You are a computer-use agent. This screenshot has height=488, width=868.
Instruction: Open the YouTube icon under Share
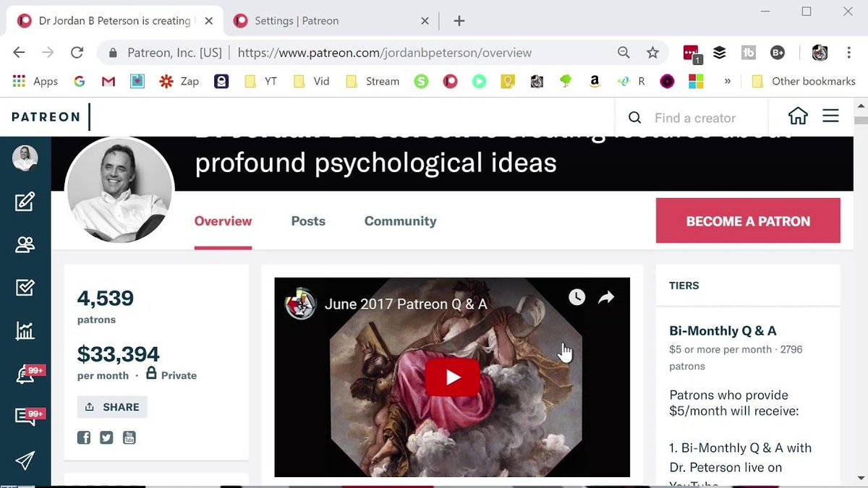point(129,437)
